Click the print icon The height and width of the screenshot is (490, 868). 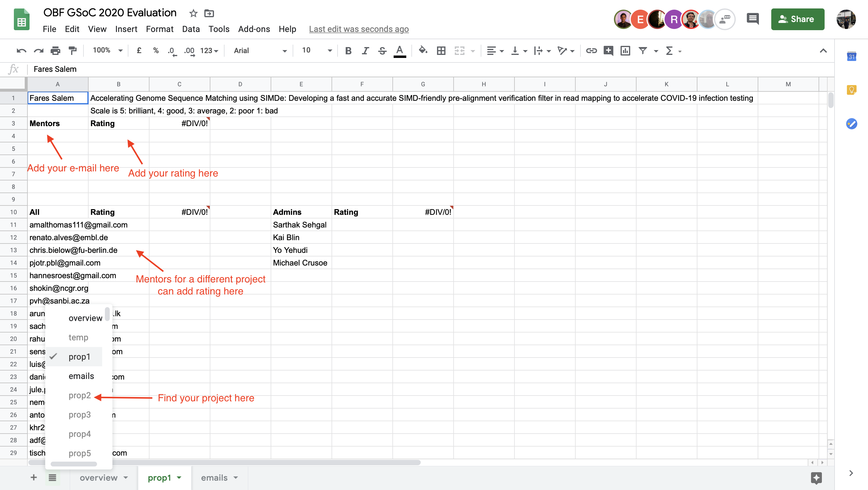click(55, 51)
